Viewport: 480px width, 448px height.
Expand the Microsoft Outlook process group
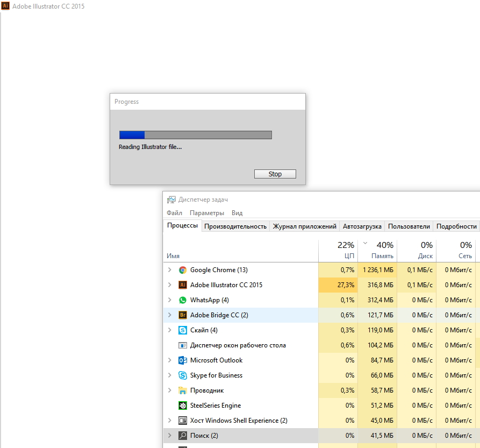coord(170,360)
